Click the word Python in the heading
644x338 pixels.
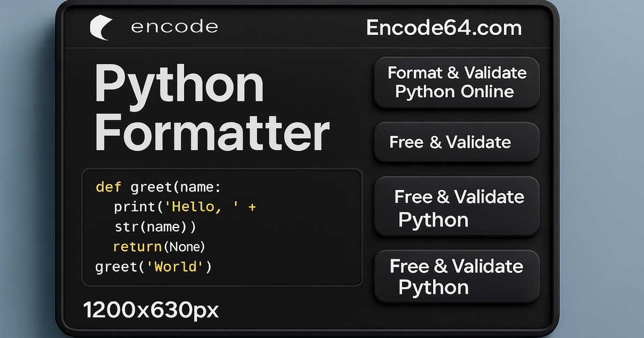179,84
